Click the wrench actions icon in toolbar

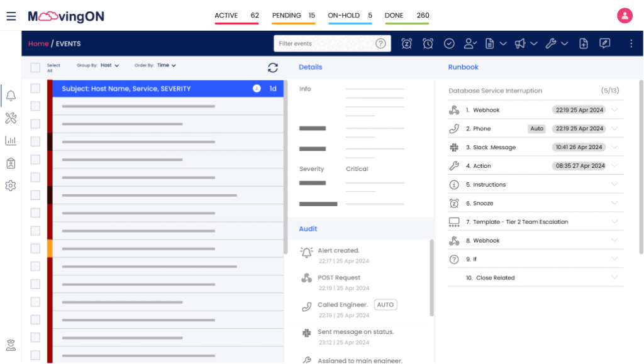[551, 43]
